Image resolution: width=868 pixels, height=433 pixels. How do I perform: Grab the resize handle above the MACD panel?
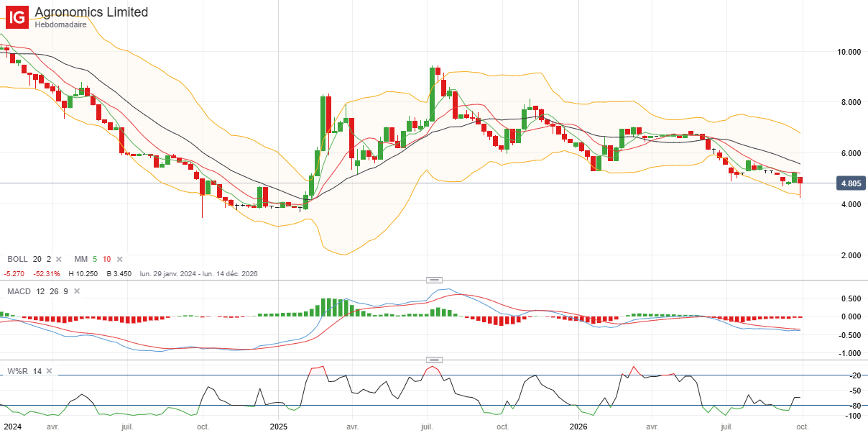coord(433,280)
